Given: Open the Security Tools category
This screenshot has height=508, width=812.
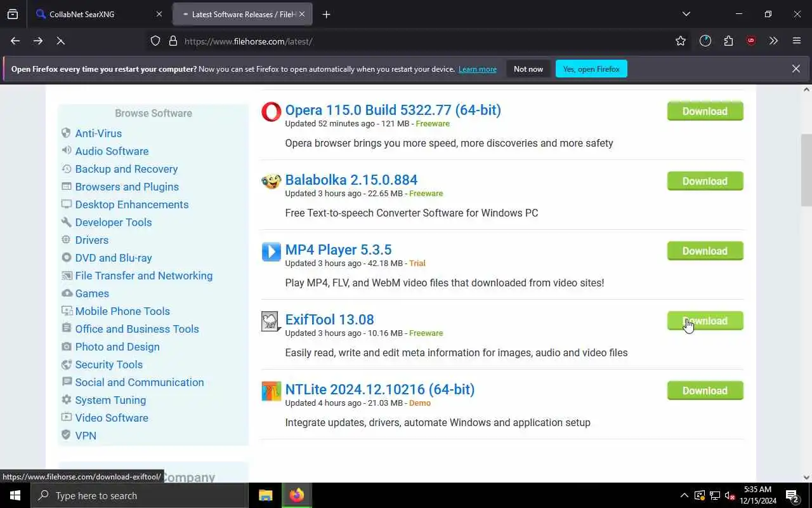Looking at the screenshot, I should pyautogui.click(x=108, y=364).
